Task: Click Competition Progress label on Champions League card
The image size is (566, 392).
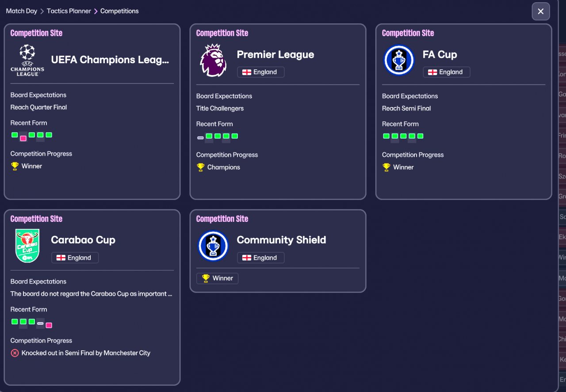Action: tap(41, 154)
